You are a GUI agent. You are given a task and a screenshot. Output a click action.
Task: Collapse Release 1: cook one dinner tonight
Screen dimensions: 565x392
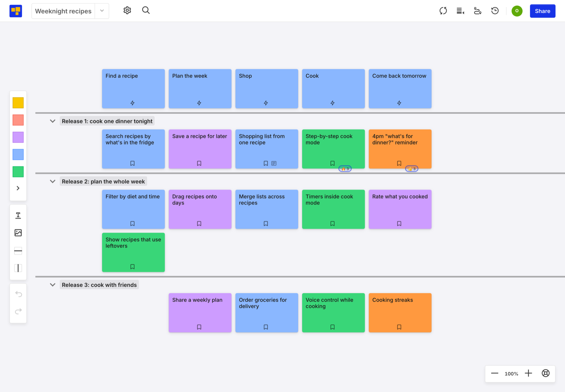[53, 121]
